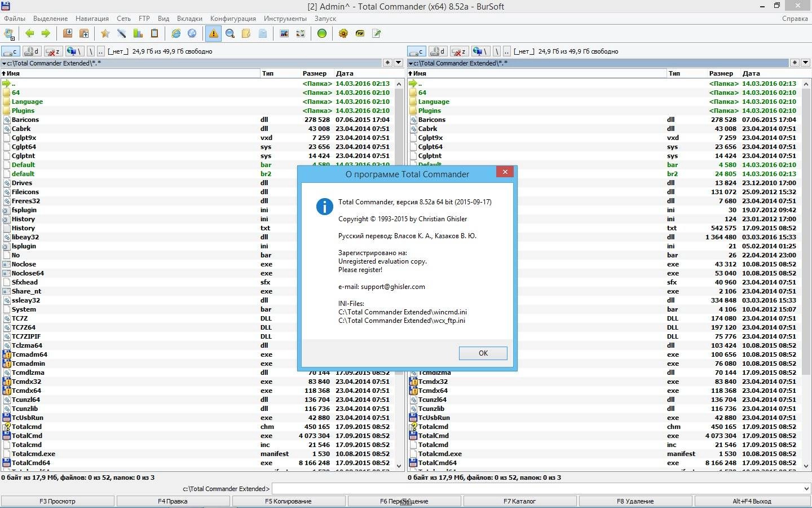Viewport: 812px width, 508px height.
Task: Click the unpack files box icon
Action: click(84, 33)
